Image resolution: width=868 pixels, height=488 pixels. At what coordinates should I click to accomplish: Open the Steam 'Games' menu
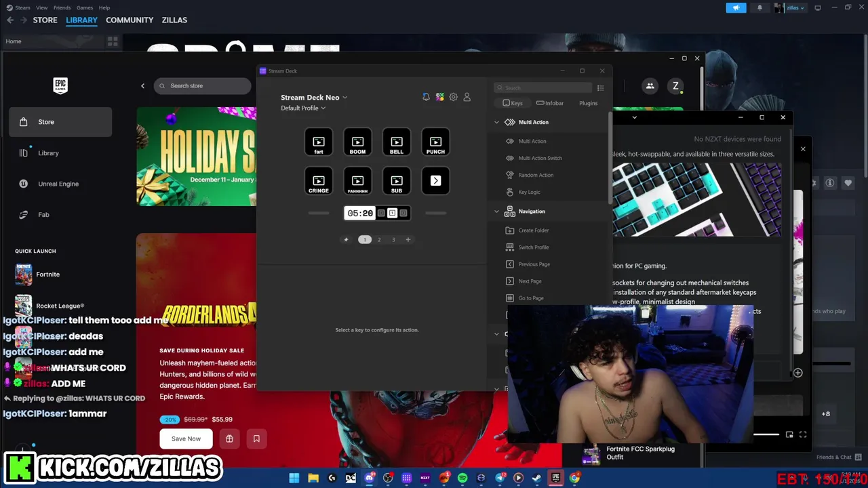[85, 7]
